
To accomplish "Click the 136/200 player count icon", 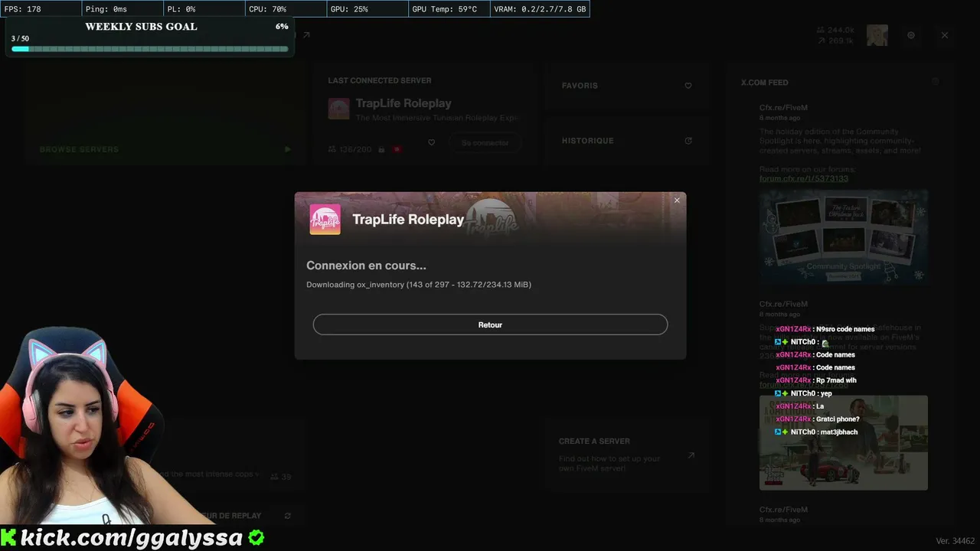I will coord(332,149).
